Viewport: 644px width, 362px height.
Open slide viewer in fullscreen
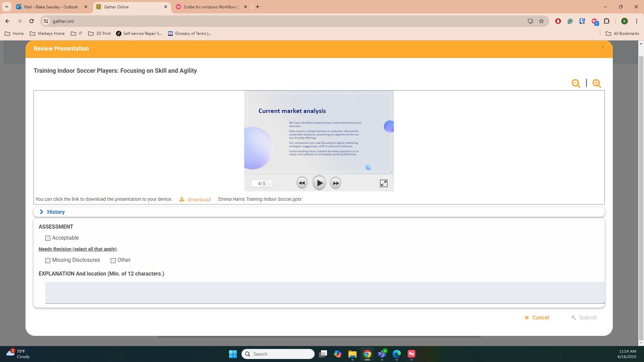tap(383, 183)
